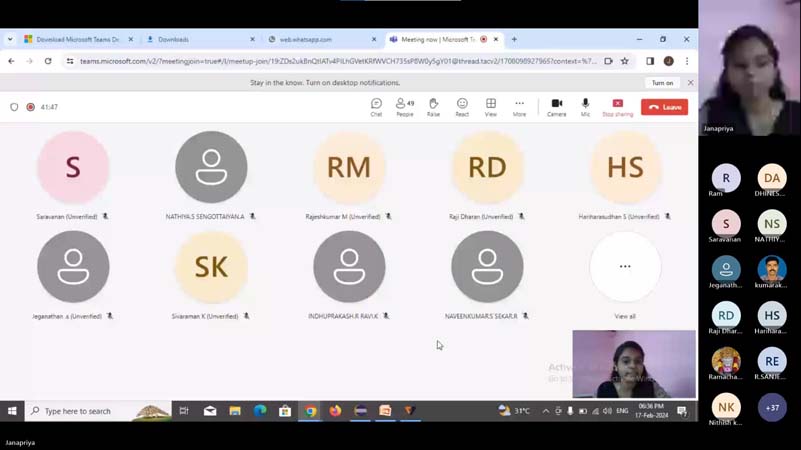Viewport: 801px width, 450px height.
Task: Open the View layout options
Action: (490, 106)
